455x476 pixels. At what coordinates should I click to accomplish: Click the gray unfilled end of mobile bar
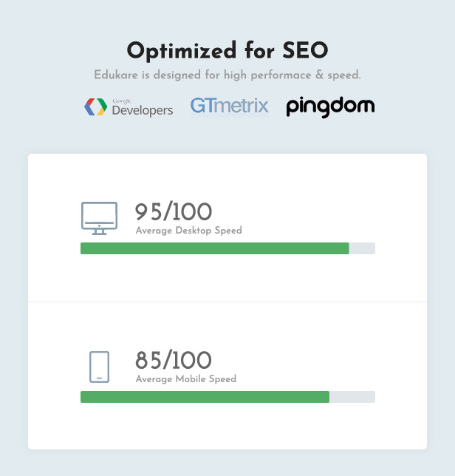[x=352, y=397]
